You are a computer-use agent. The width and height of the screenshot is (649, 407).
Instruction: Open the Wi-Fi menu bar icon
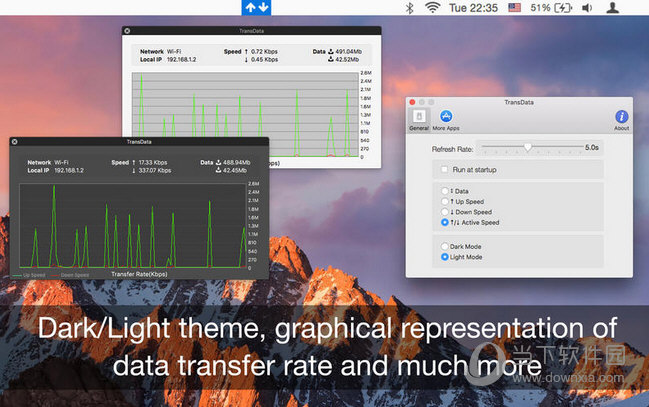[433, 7]
